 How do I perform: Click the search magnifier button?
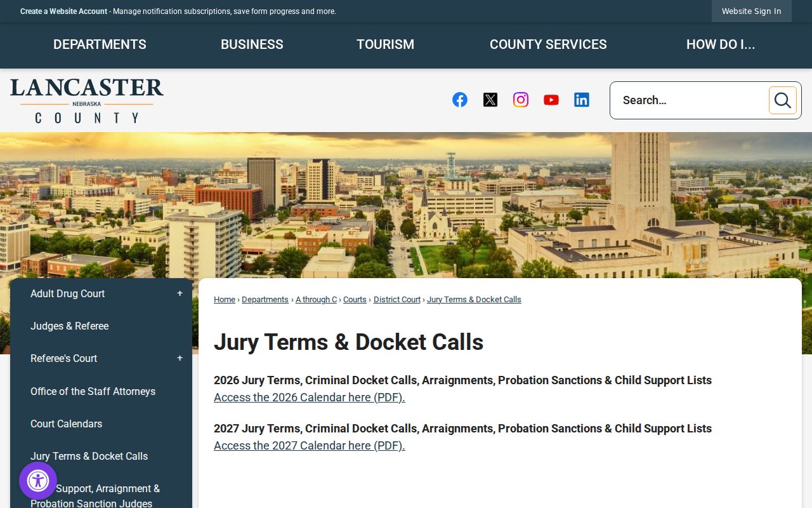point(783,100)
